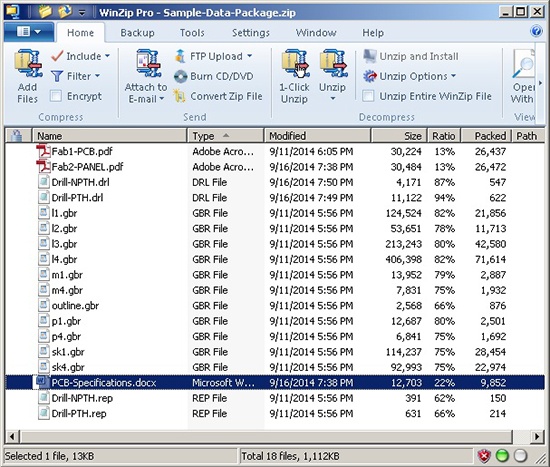Screen dimensions: 550x467
Task: Open the Settings ribbon tab
Action: click(x=251, y=33)
